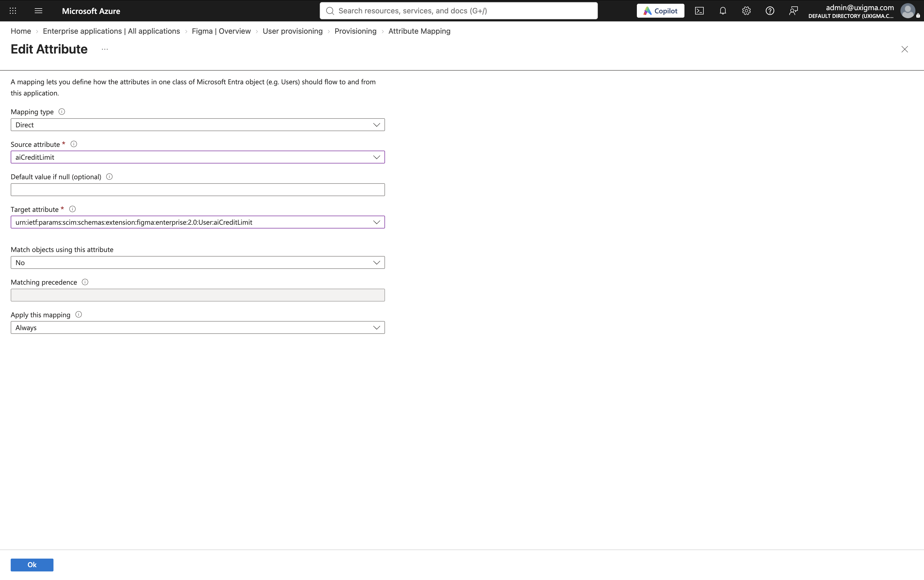Show info tooltip for Matching precedence
Viewport: 924px width, 580px height.
click(x=85, y=282)
